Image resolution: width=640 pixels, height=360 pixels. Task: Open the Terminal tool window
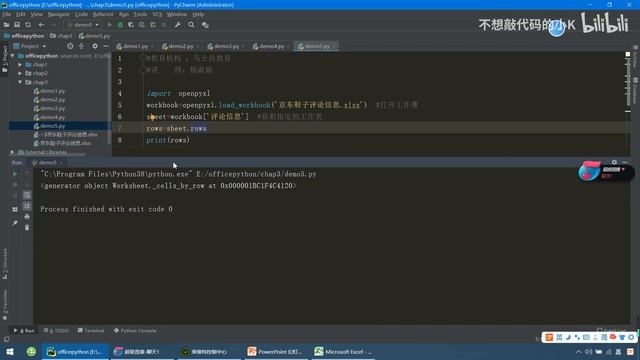click(91, 331)
